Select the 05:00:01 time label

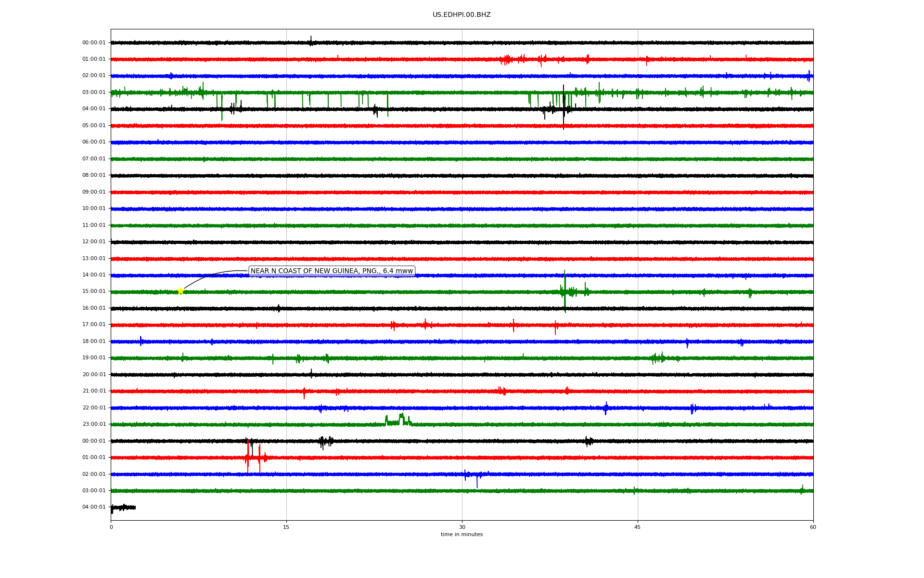click(x=94, y=126)
